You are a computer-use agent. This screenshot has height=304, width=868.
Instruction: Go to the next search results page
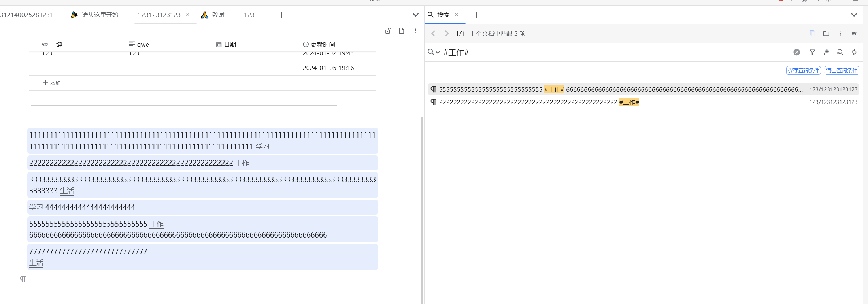pos(447,34)
